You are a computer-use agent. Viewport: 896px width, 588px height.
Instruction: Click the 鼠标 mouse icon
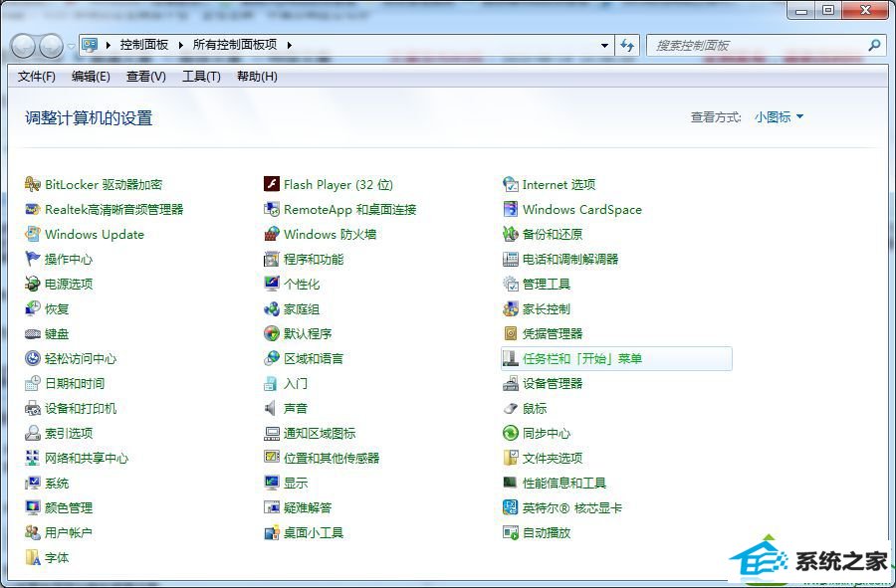[x=511, y=409]
